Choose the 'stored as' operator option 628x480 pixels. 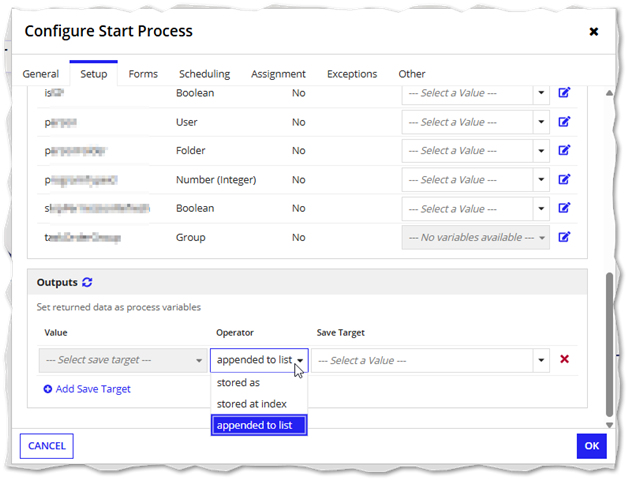(238, 383)
